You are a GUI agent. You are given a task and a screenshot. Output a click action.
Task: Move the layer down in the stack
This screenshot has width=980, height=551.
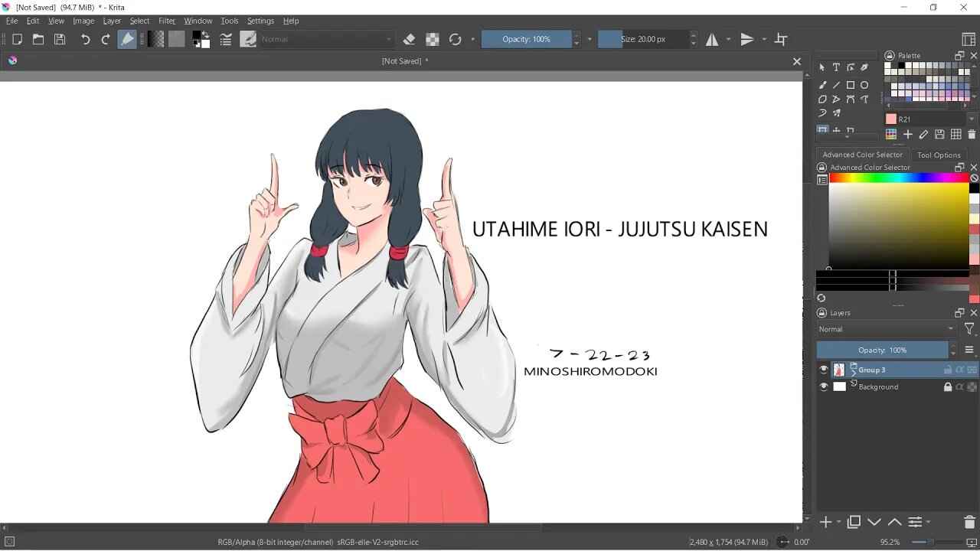pyautogui.click(x=874, y=522)
